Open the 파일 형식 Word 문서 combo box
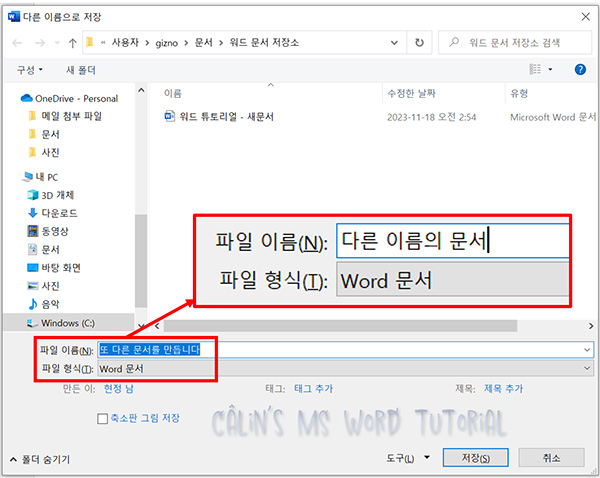 pyautogui.click(x=345, y=369)
